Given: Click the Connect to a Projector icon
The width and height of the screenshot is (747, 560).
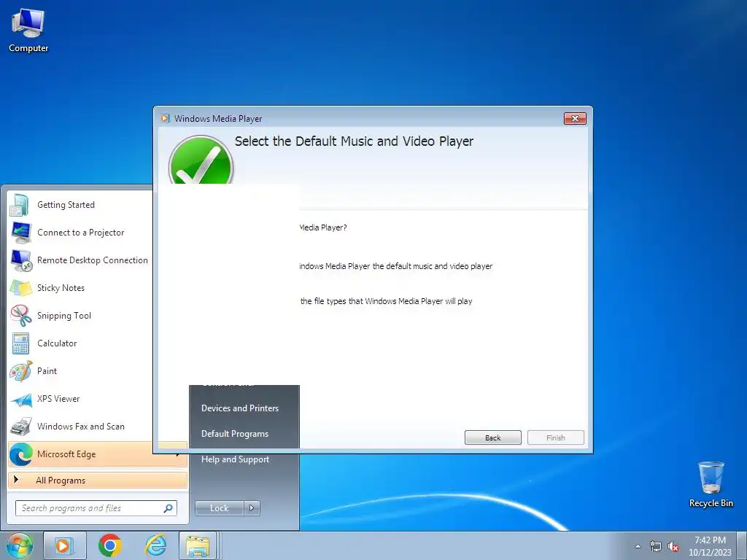Looking at the screenshot, I should pyautogui.click(x=20, y=233).
